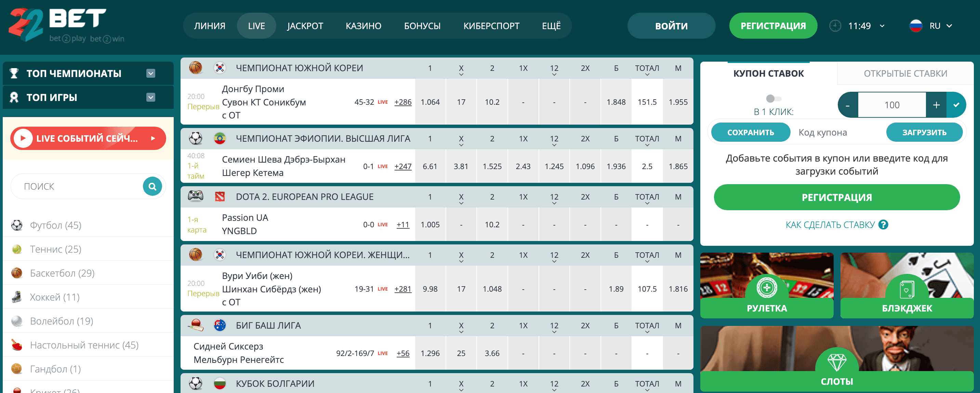Open the Jackpot menu
The width and height of the screenshot is (980, 393).
pos(305,26)
